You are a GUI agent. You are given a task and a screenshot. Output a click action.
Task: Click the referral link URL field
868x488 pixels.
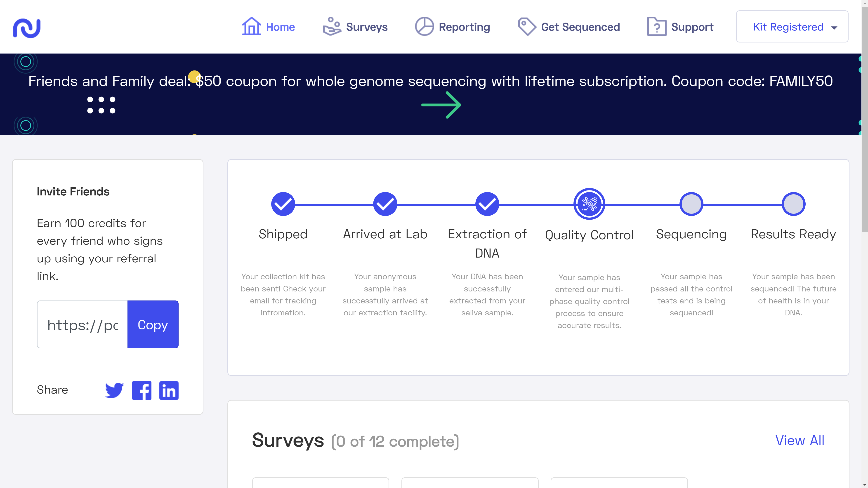pyautogui.click(x=83, y=325)
